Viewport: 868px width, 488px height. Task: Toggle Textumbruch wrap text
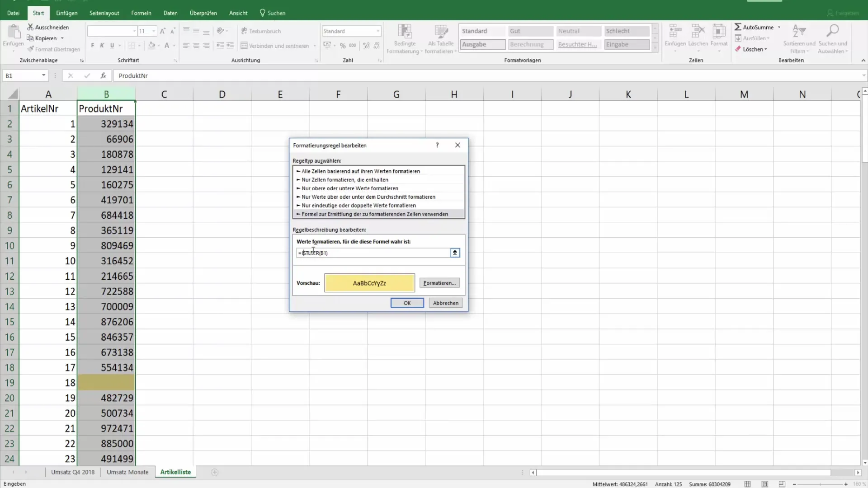click(261, 31)
